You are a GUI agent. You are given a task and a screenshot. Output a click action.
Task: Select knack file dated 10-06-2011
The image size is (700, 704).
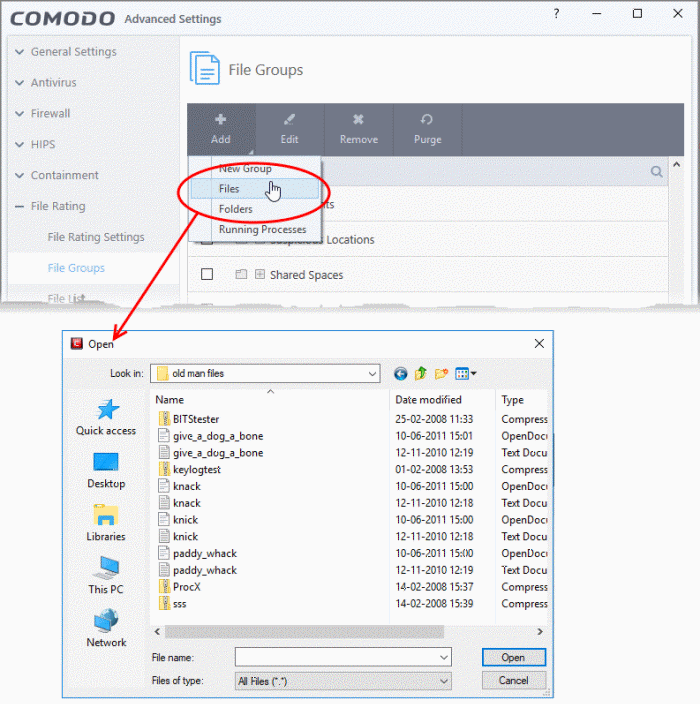(x=187, y=486)
